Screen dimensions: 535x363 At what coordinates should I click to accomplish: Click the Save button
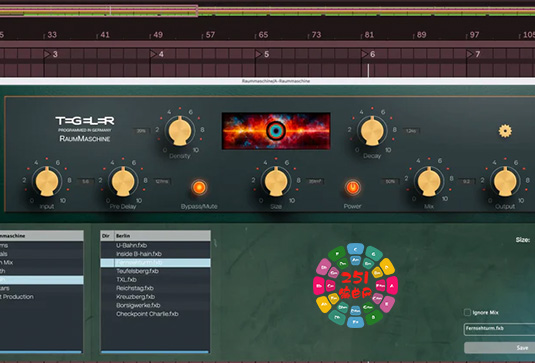[x=500, y=348]
